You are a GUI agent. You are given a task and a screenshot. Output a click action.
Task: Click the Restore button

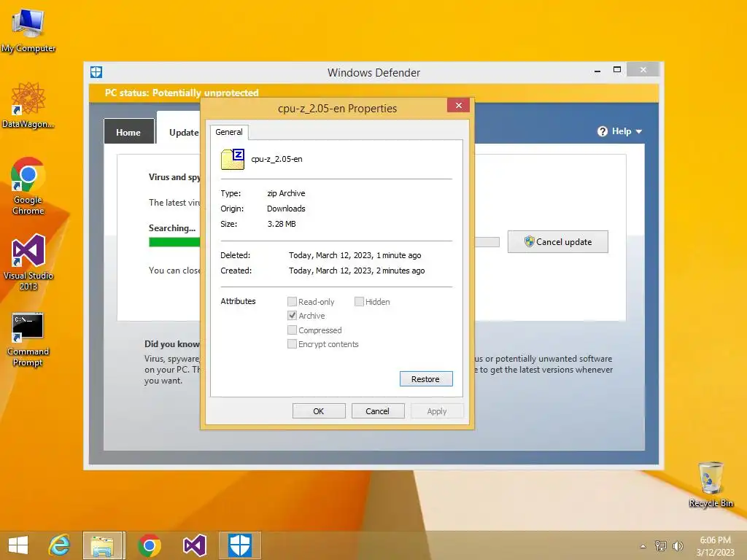[x=426, y=379]
